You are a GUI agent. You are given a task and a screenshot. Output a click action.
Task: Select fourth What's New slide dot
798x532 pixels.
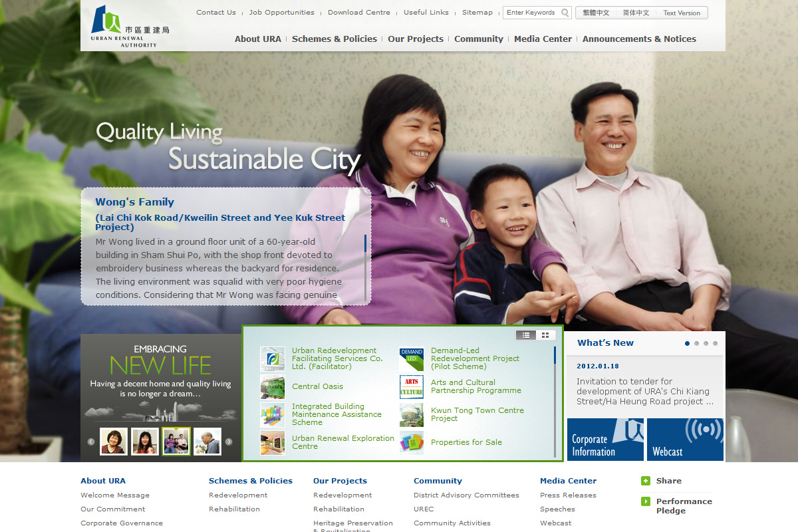[x=715, y=344]
